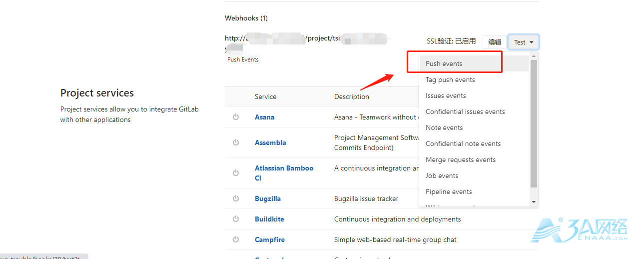Open the Campfire service link
This screenshot has height=259, width=644.
[x=270, y=239]
